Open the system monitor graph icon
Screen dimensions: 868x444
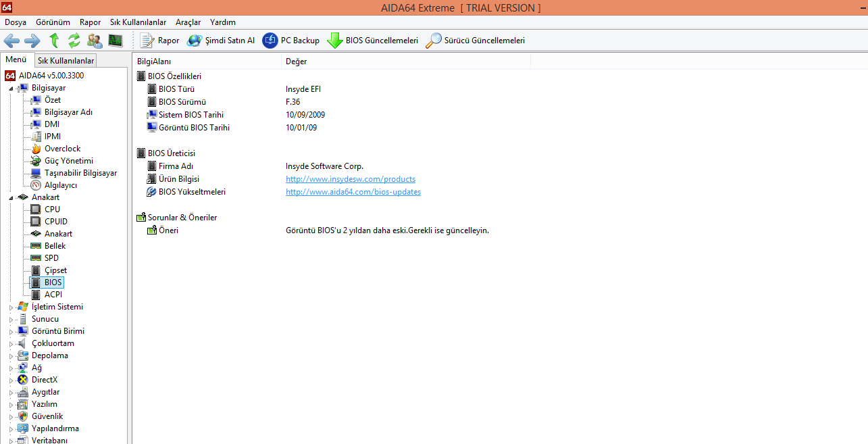coord(116,41)
